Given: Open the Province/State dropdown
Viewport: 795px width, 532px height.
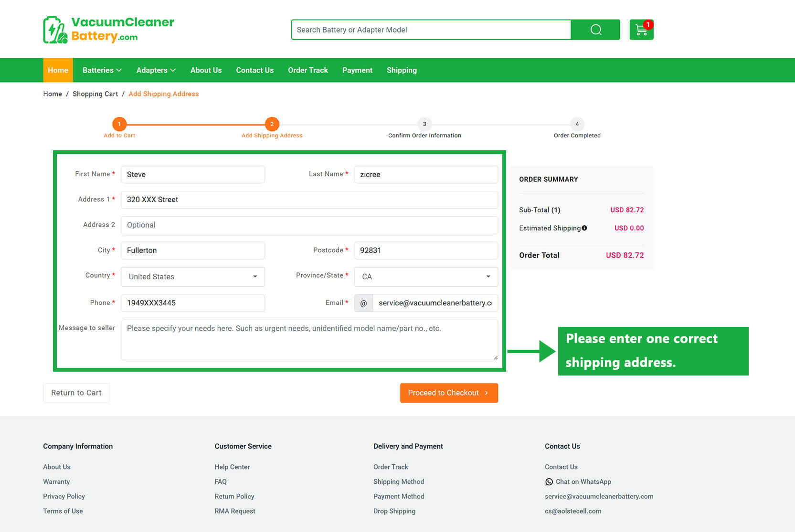Looking at the screenshot, I should point(426,277).
